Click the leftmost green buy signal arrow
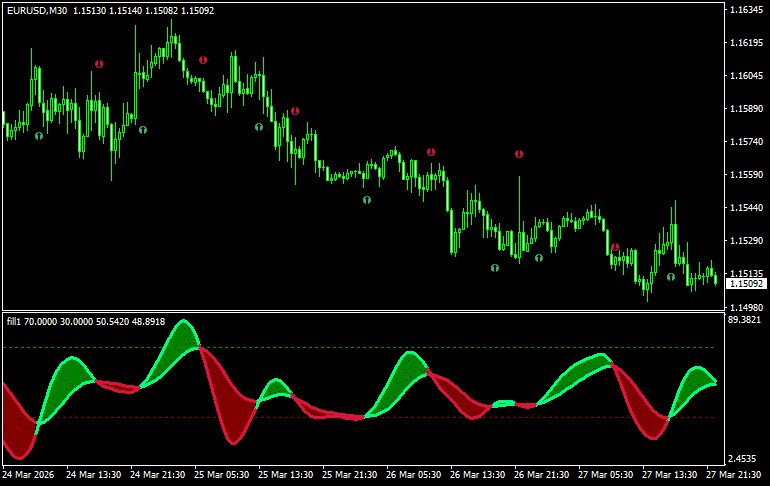 coord(39,135)
